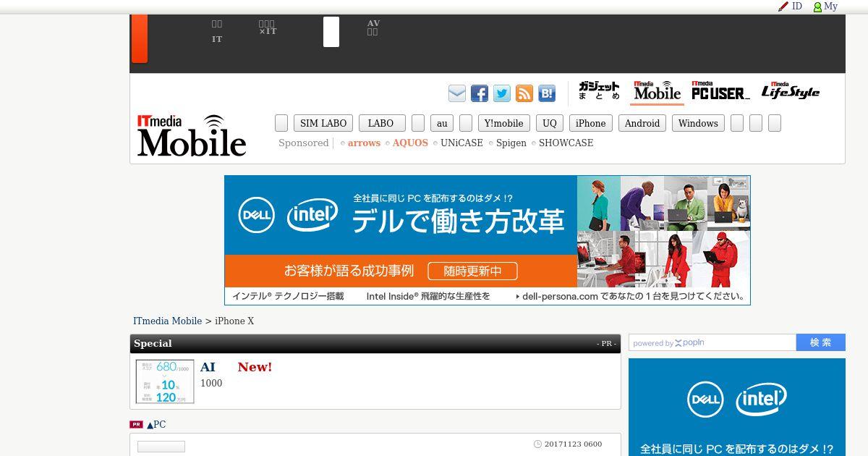868x456 pixels.
Task: Click the large ITmedia Mobile logo
Action: pyautogui.click(x=192, y=135)
